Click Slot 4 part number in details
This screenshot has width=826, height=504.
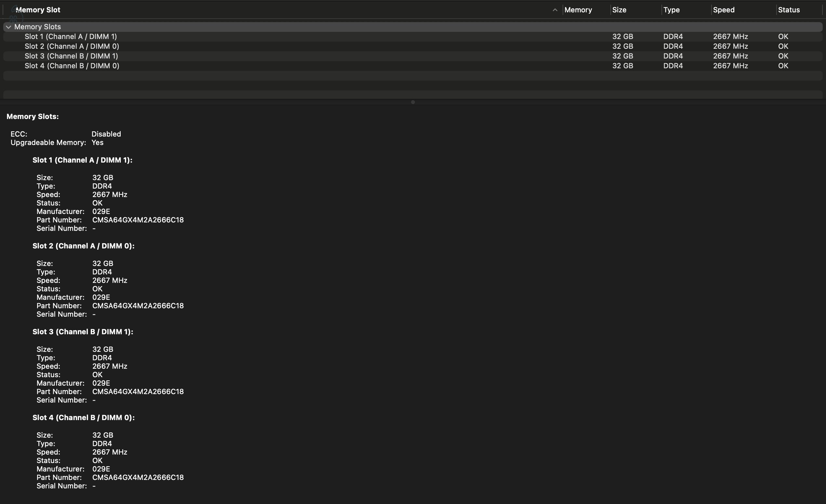[x=138, y=477]
